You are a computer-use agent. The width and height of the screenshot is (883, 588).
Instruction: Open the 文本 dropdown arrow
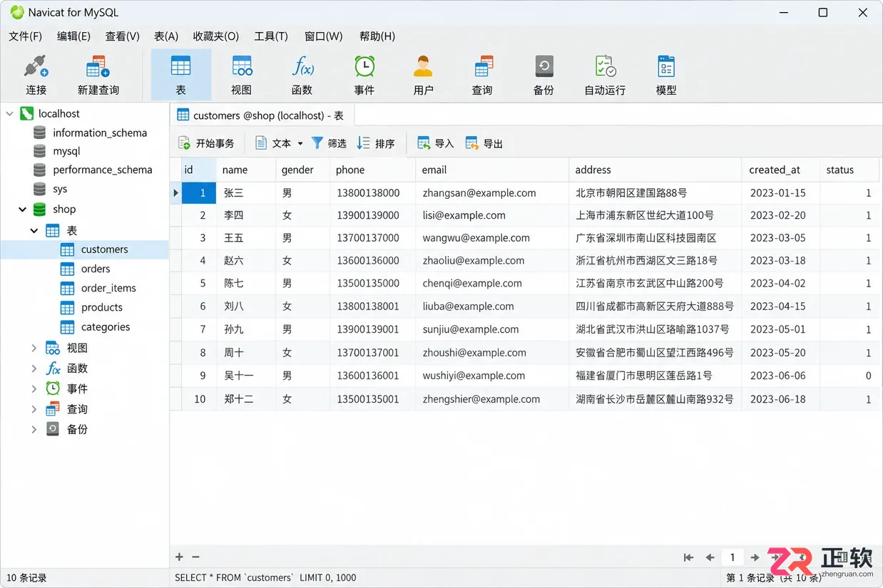coord(300,143)
